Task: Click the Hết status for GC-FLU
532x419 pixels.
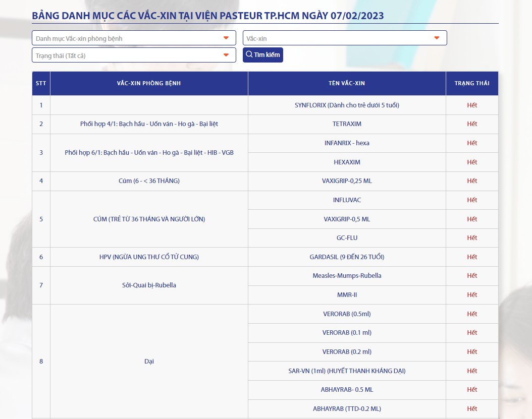Action: point(472,237)
